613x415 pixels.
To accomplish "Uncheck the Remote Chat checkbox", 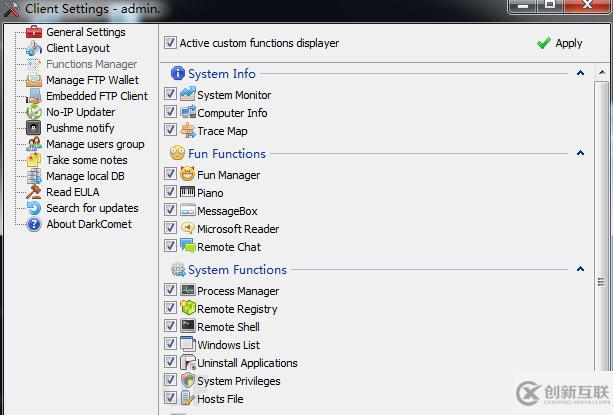I will coord(170,246).
